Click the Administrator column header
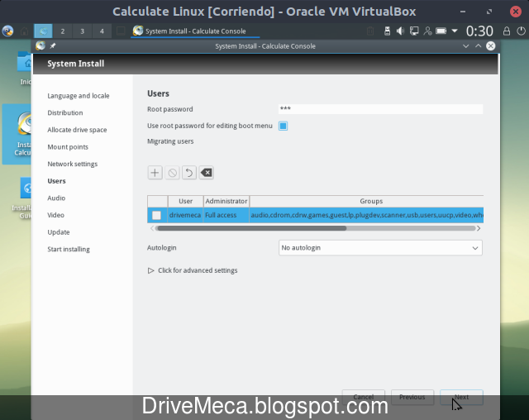 click(226, 201)
